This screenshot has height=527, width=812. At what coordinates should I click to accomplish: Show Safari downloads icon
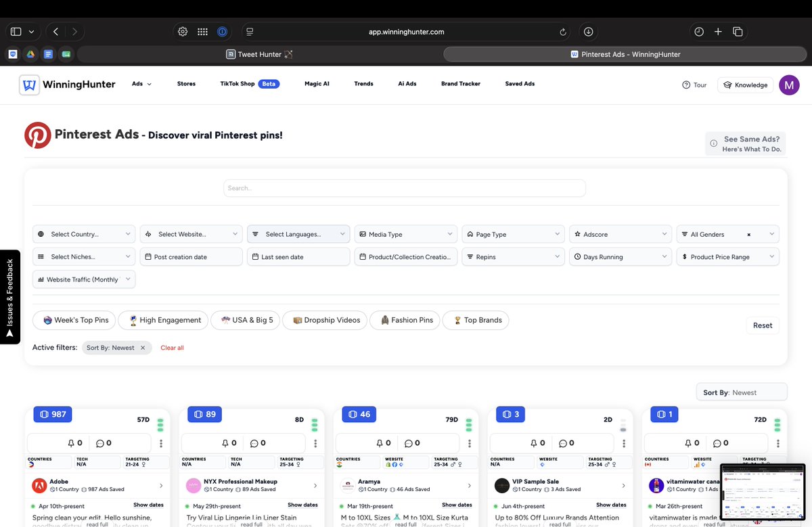(589, 32)
